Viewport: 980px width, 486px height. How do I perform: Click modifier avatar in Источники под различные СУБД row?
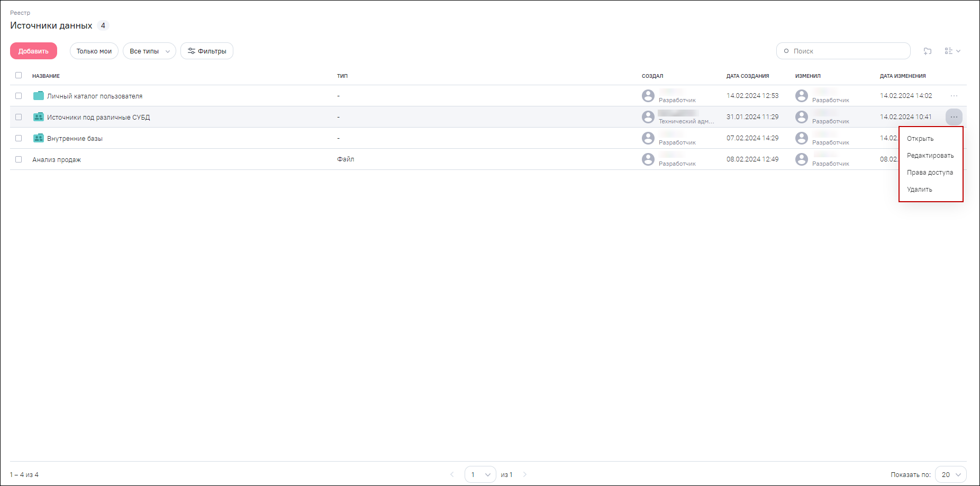[x=802, y=117]
